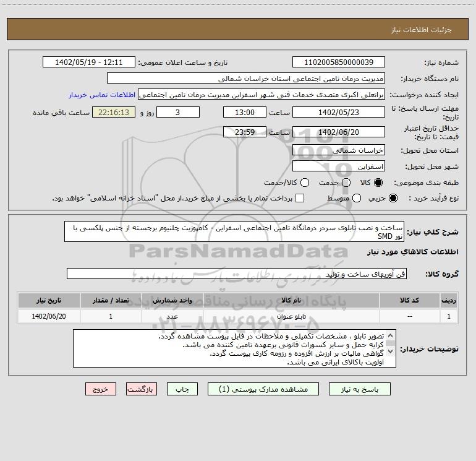Select the جزیی purchase type radio
The image size is (476, 461).
[393, 198]
